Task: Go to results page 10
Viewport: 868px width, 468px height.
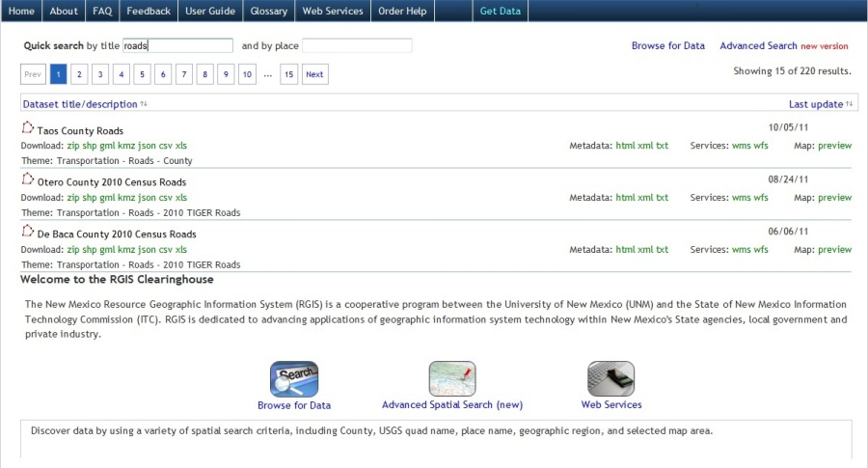Action: pos(247,74)
